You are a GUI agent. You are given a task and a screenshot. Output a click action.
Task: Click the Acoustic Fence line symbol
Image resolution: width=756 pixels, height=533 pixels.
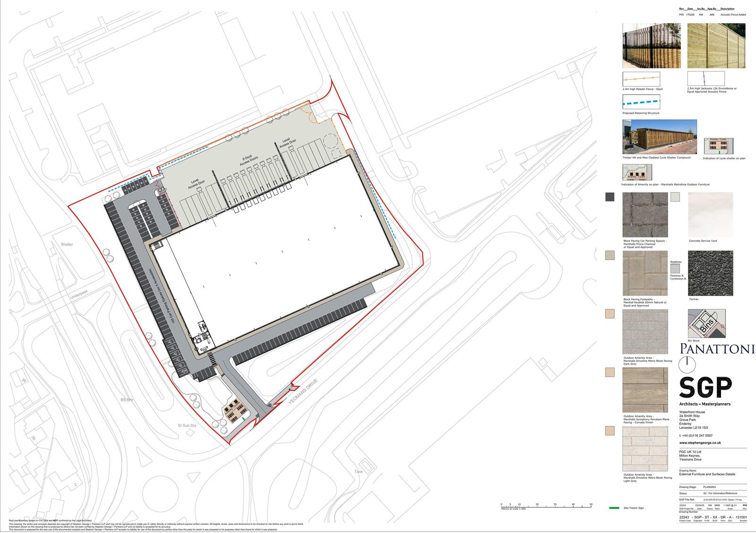(705, 78)
